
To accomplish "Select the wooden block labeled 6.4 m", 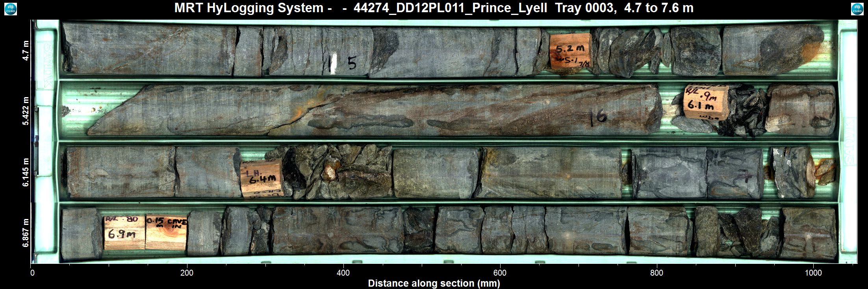I will (262, 180).
